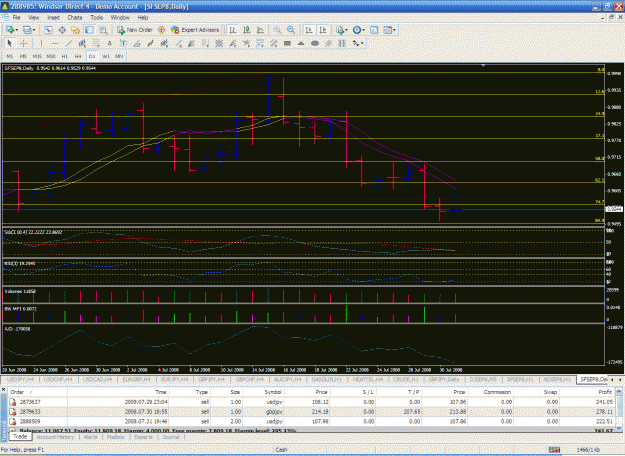Open the USDJPY,H4 chart tab
This screenshot has width=625, height=456.
click(21, 379)
